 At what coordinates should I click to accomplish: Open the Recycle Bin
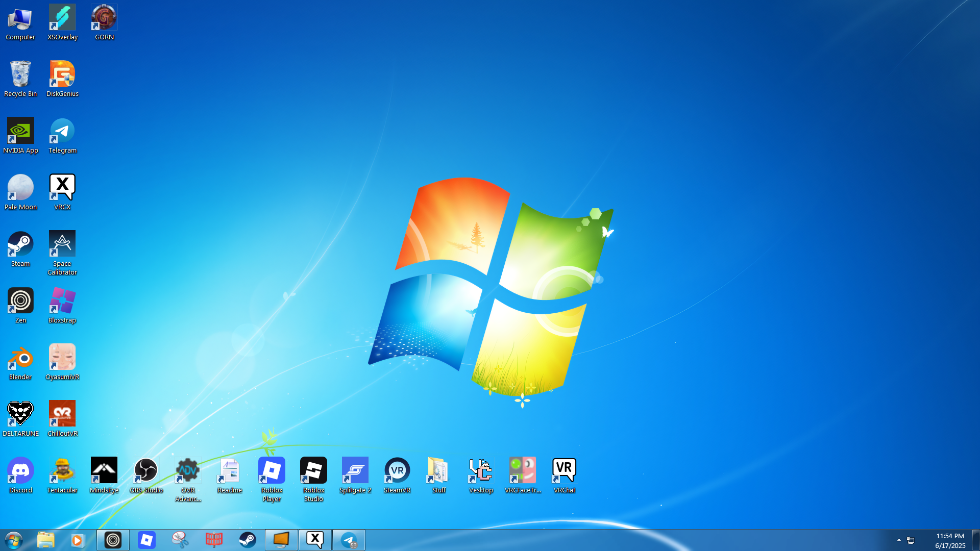tap(20, 80)
